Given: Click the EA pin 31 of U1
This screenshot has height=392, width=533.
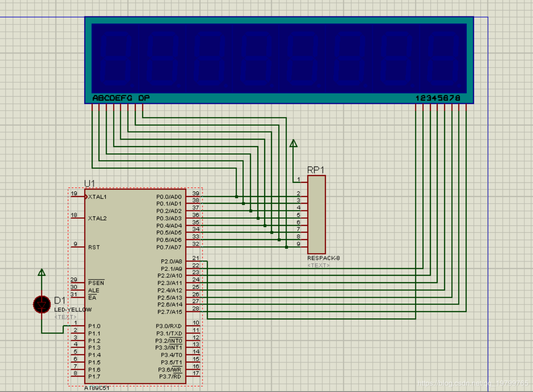Looking at the screenshot, I should point(78,297).
